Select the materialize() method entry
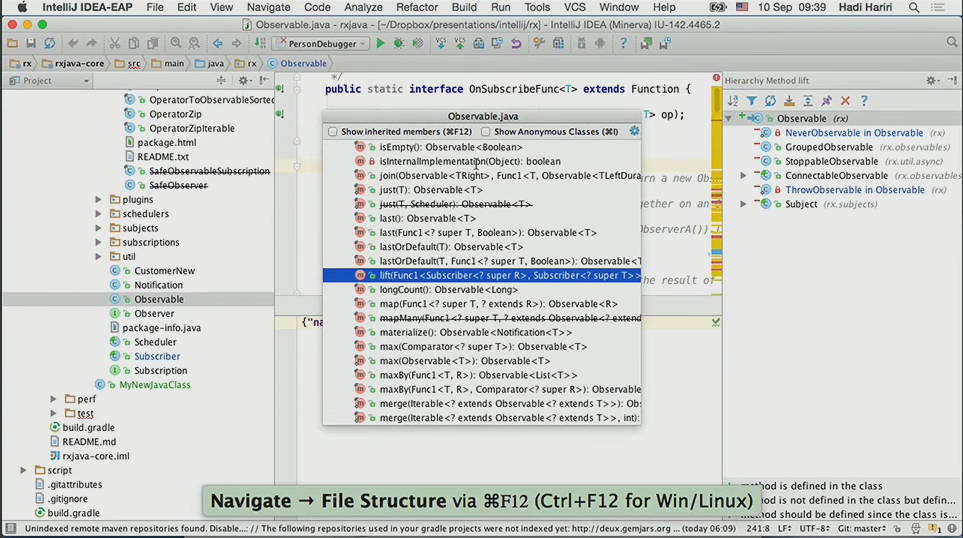This screenshot has height=538, width=963. point(482,332)
